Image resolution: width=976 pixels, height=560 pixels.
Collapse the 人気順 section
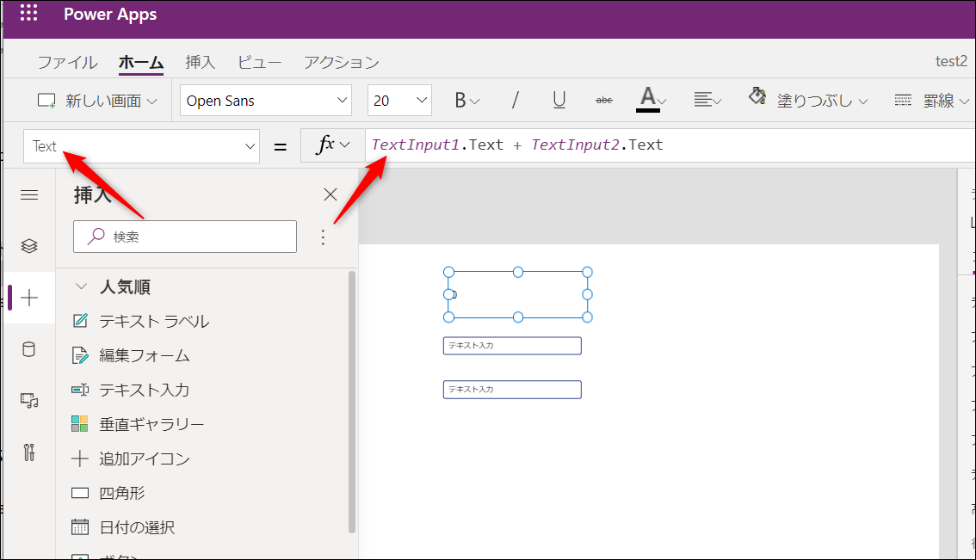[x=81, y=286]
